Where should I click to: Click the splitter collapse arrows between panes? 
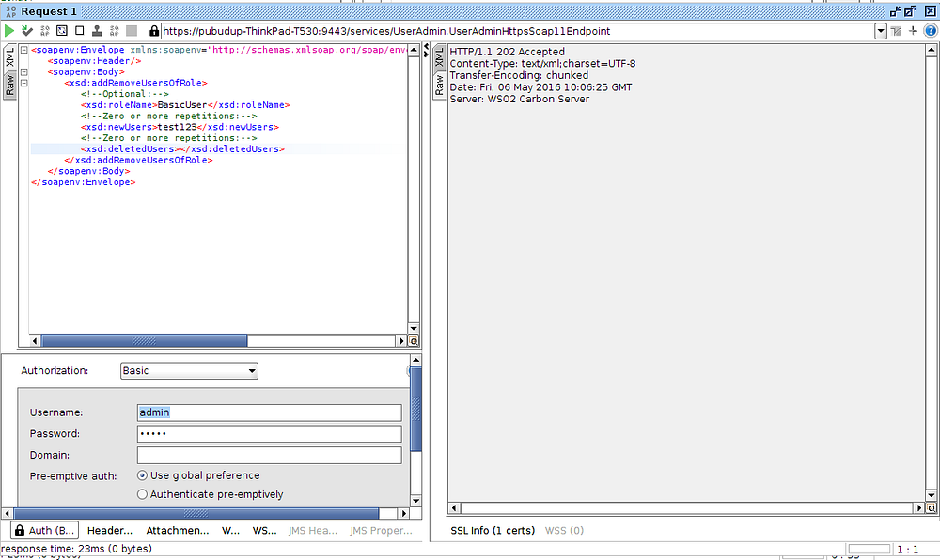pos(426,51)
